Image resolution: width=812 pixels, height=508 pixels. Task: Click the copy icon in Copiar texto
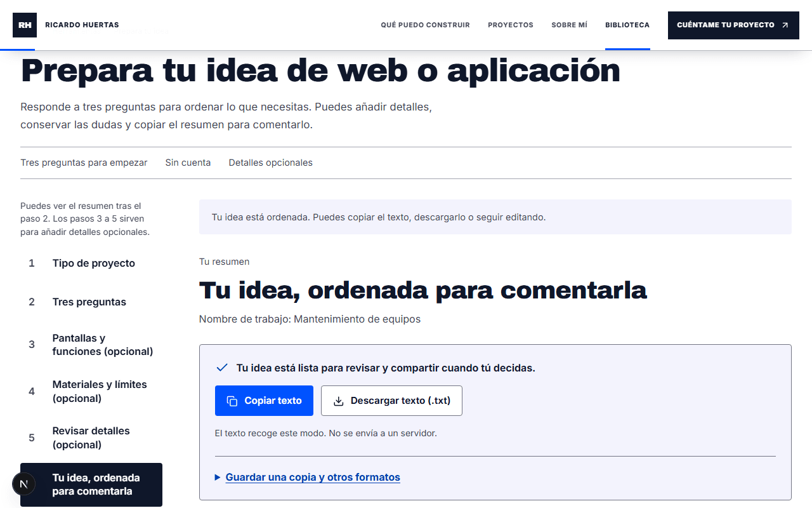click(232, 401)
